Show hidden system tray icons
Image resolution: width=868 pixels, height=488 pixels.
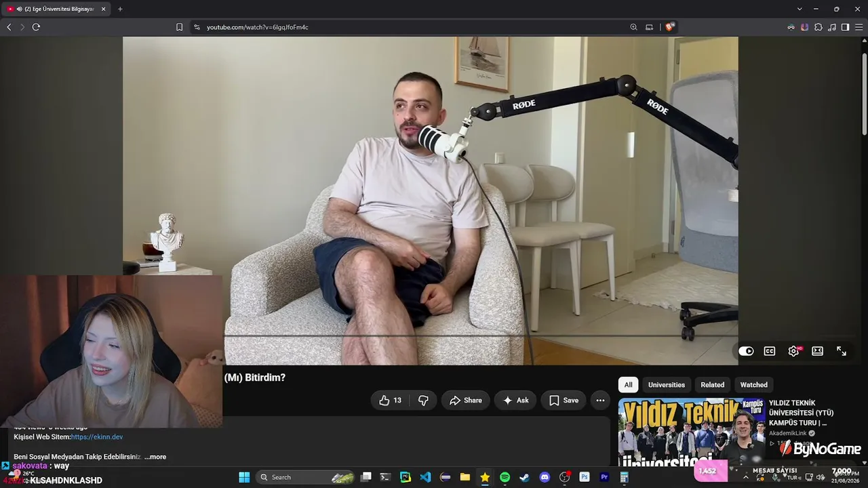(746, 477)
